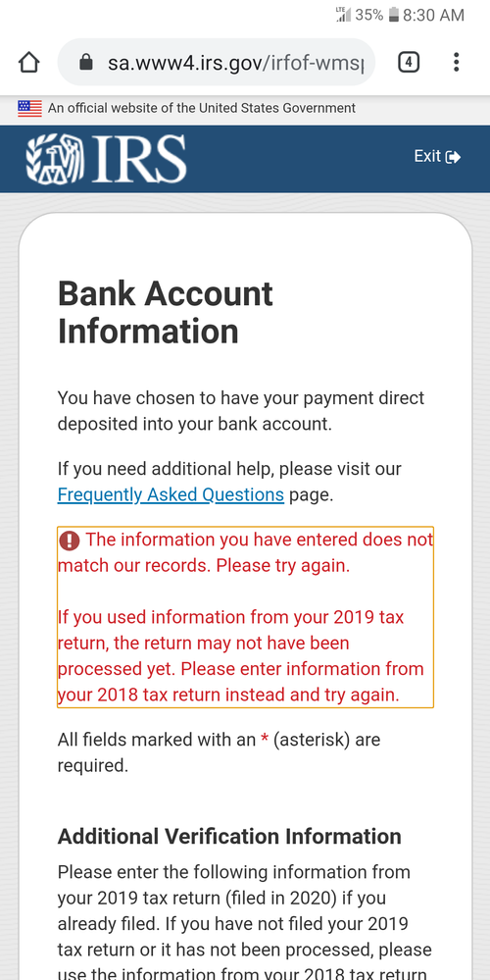The height and width of the screenshot is (980, 490).
Task: Tap the Bank Account Information heading
Action: coord(166,312)
